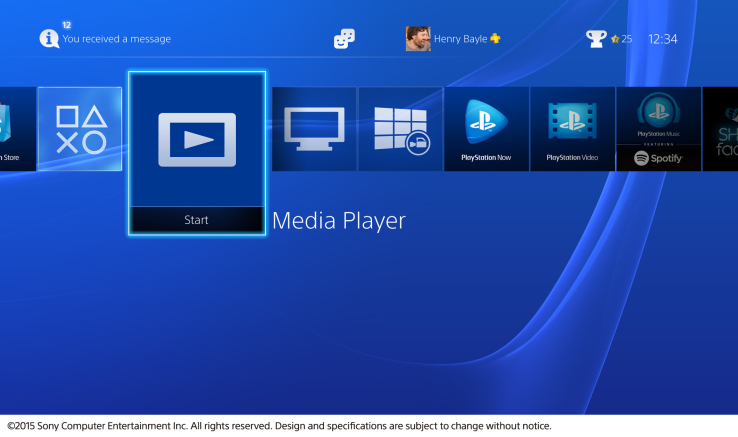
Task: Open the What's New shapes tile
Action: pyautogui.click(x=80, y=129)
